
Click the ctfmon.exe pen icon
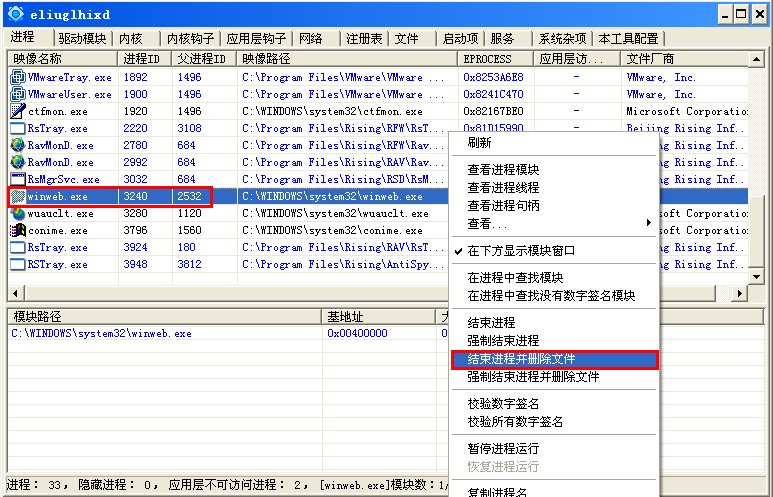click(17, 111)
